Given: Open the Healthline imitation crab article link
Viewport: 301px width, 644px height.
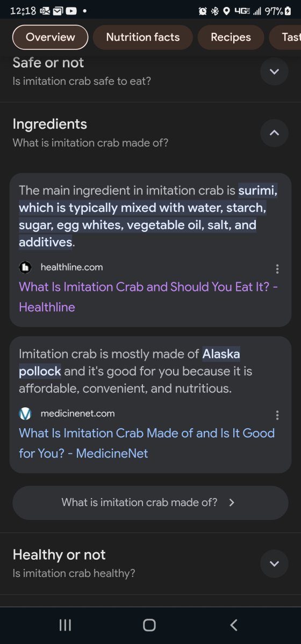Looking at the screenshot, I should [x=148, y=297].
